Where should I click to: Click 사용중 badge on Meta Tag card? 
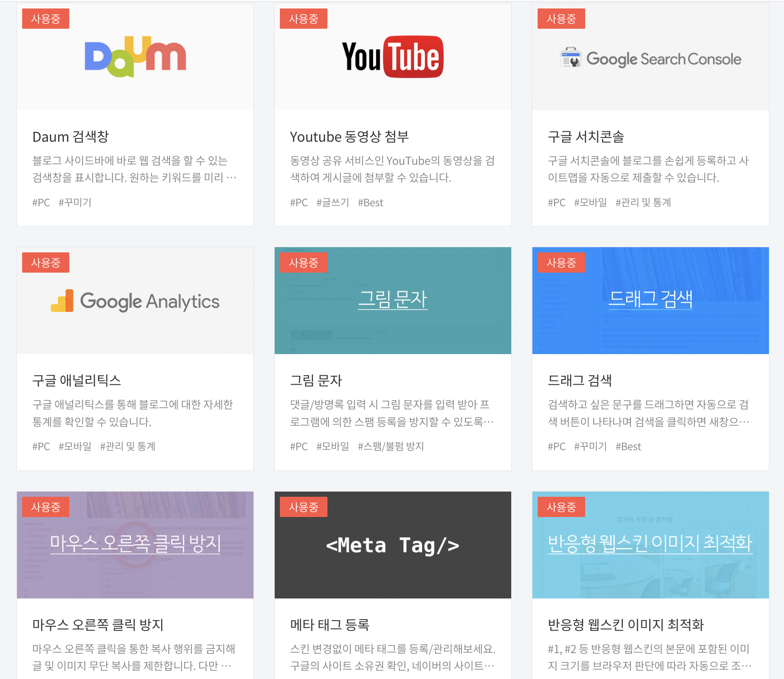coord(303,507)
